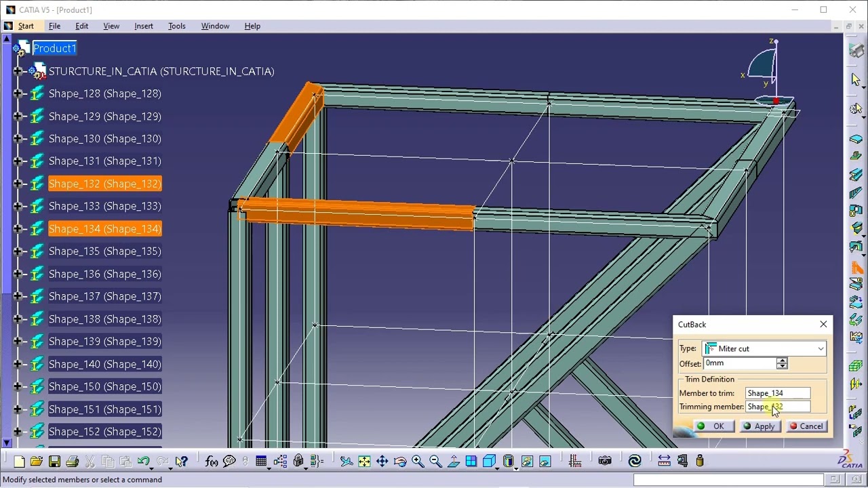Viewport: 868px width, 488px height.
Task: Undo the last action
Action: (143, 462)
